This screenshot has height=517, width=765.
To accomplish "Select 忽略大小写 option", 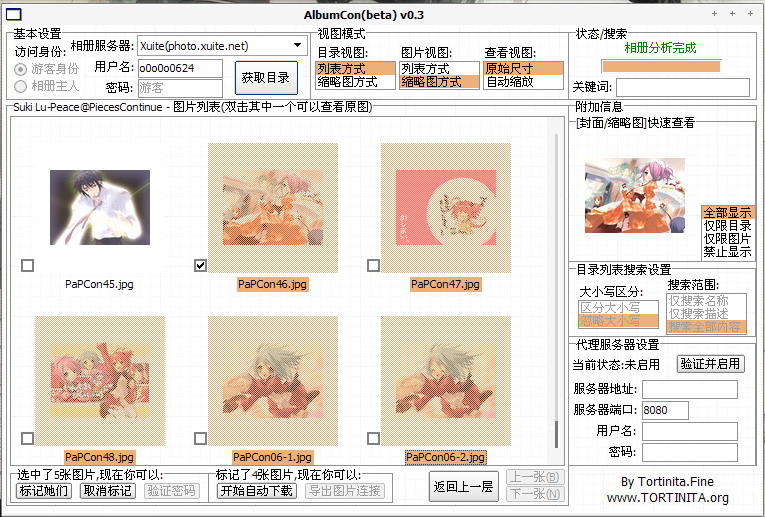I will [618, 321].
